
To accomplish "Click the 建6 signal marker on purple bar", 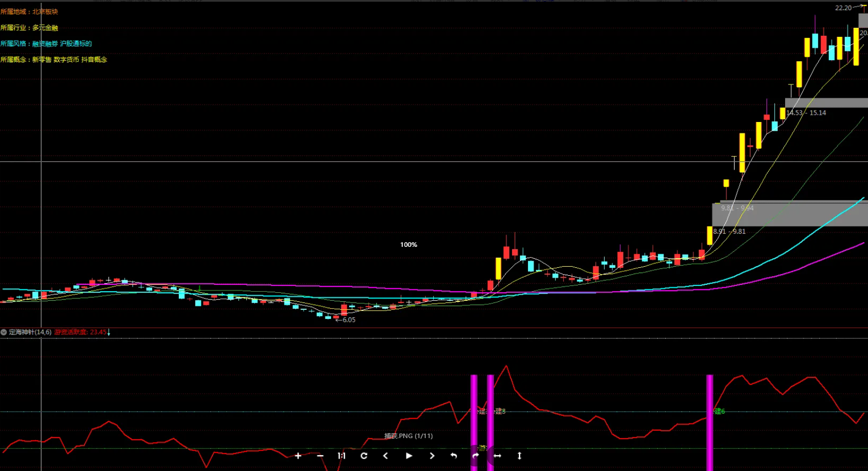I will pos(719,411).
